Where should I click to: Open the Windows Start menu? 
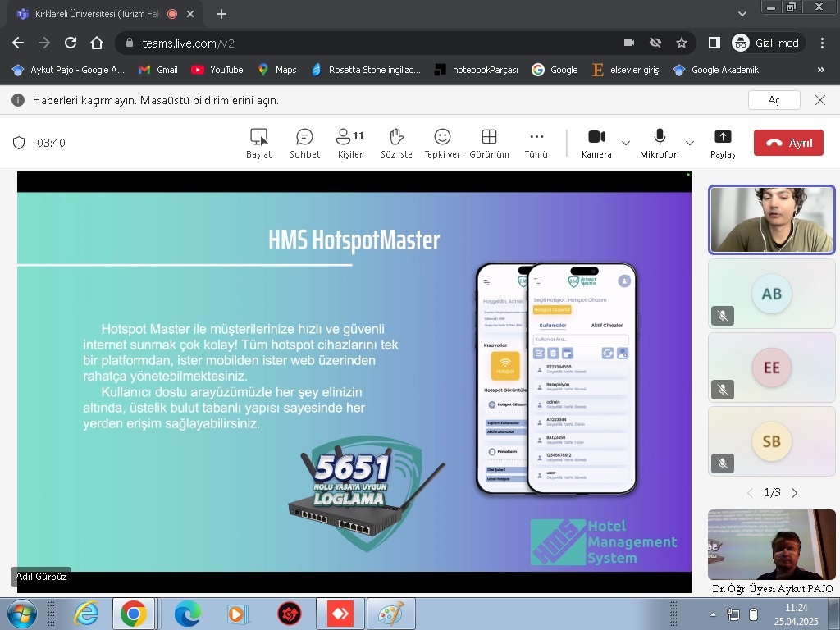22,614
